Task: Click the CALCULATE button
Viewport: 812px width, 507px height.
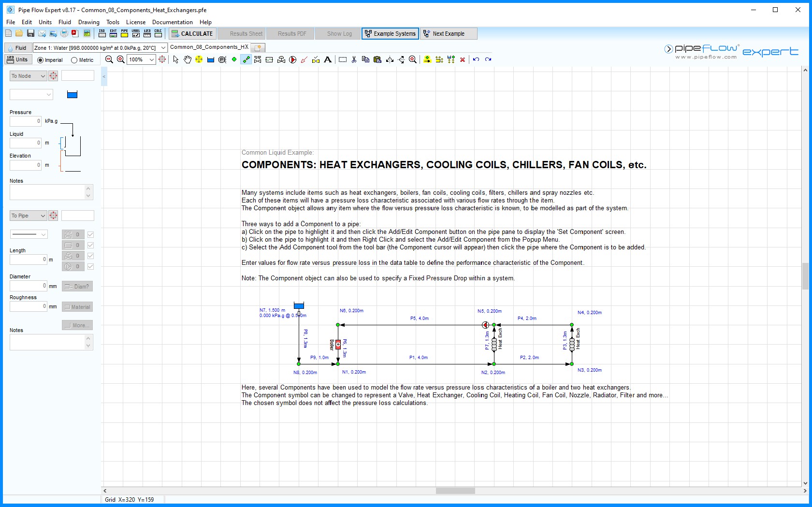Action: point(191,33)
